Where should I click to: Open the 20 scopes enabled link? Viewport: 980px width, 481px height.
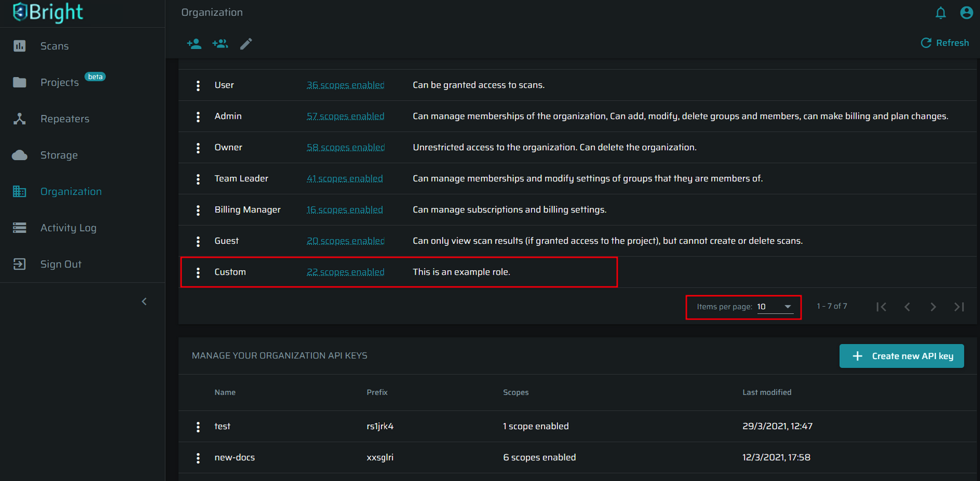point(345,241)
